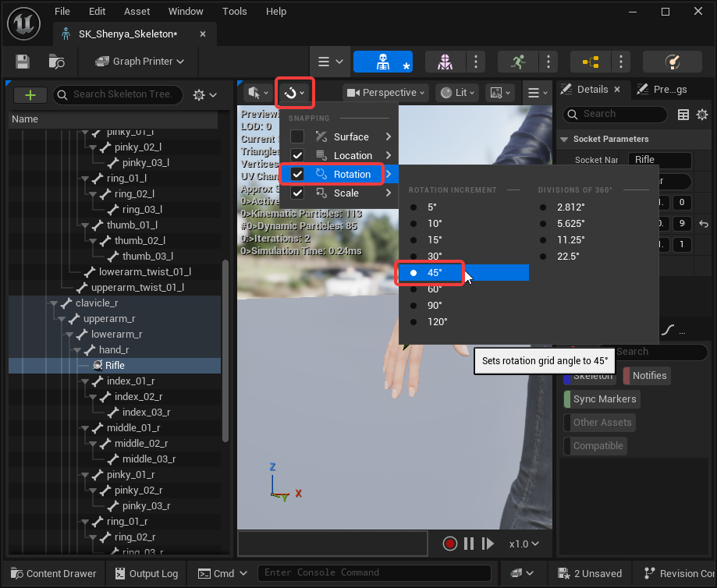Screen dimensions: 717x588
Task: Pause the preview playback
Action: [x=469, y=544]
